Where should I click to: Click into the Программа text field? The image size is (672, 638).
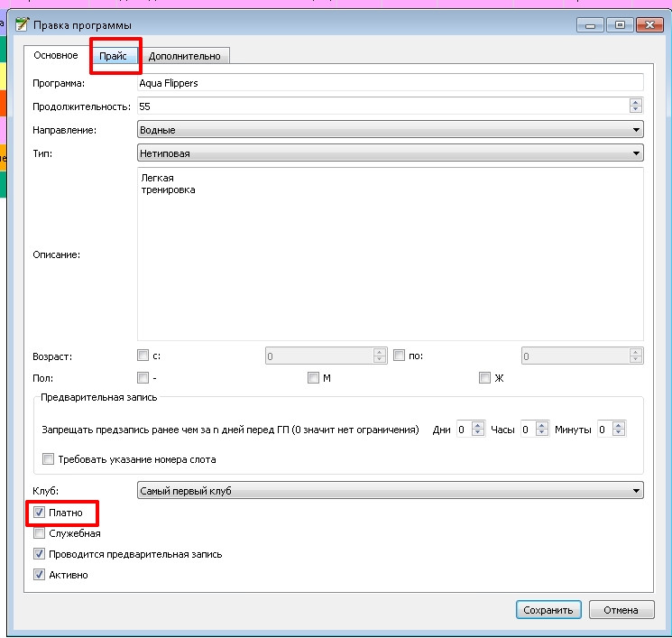(x=390, y=83)
